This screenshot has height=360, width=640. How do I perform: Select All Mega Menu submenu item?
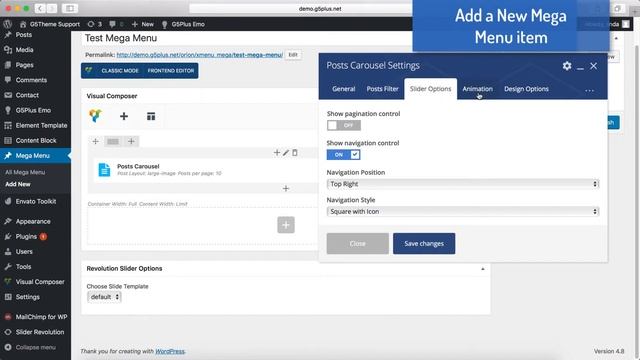(x=25, y=172)
